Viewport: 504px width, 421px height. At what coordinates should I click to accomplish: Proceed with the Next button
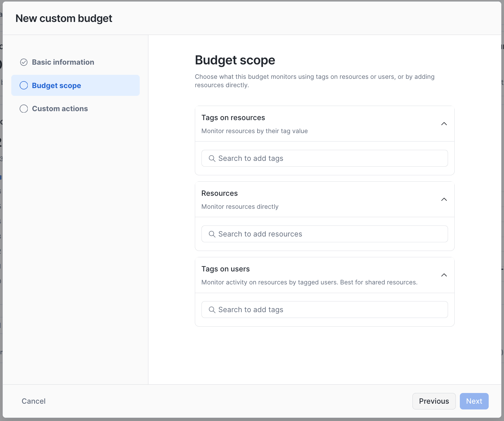[x=474, y=401]
